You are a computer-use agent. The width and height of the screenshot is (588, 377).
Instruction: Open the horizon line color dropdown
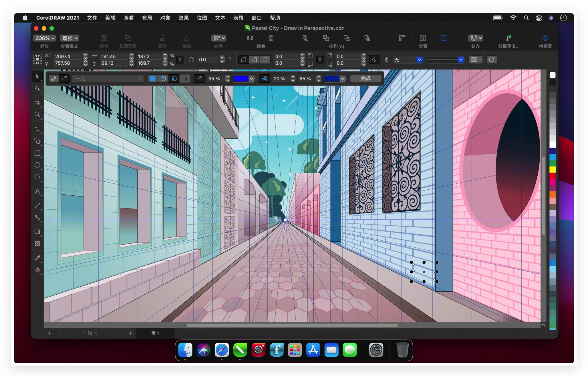(251, 79)
